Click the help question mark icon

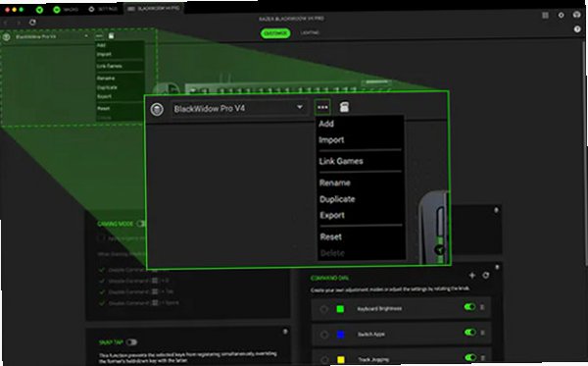(x=577, y=29)
